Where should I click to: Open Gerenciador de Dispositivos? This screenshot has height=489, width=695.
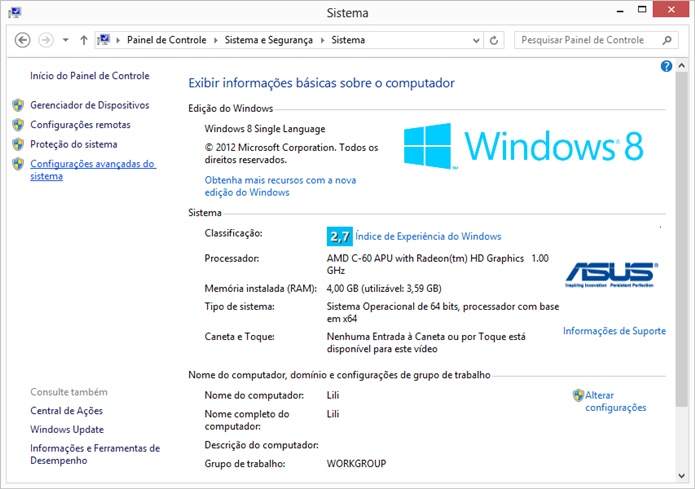coord(90,105)
